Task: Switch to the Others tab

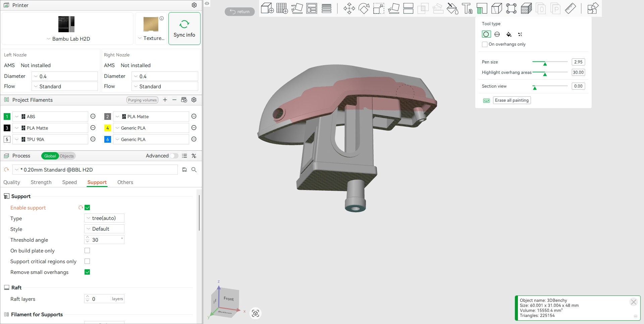Action: (125, 182)
